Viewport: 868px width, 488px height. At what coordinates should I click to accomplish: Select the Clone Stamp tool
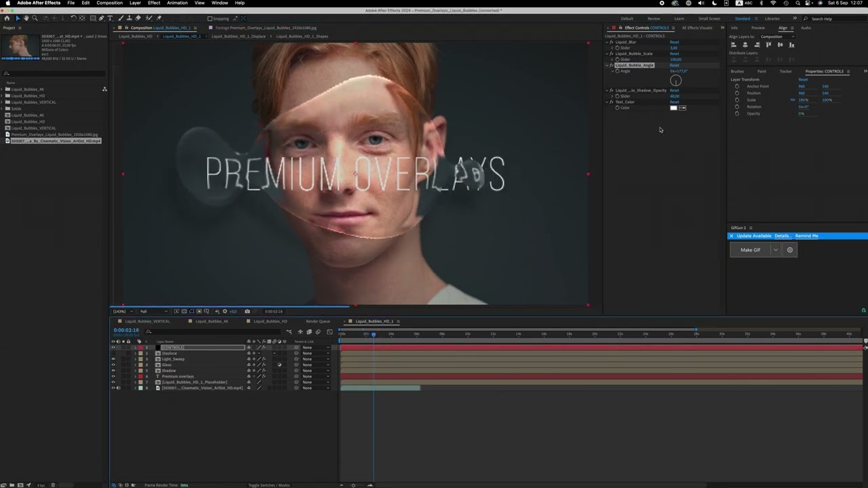point(129,18)
